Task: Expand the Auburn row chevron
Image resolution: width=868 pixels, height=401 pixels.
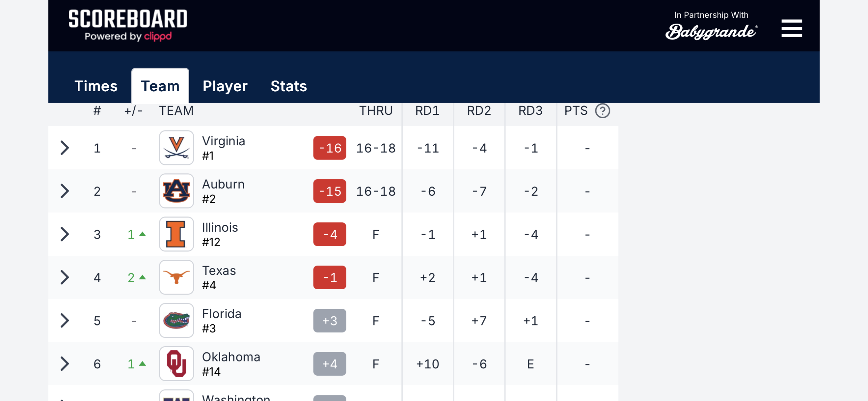Action: (x=65, y=191)
